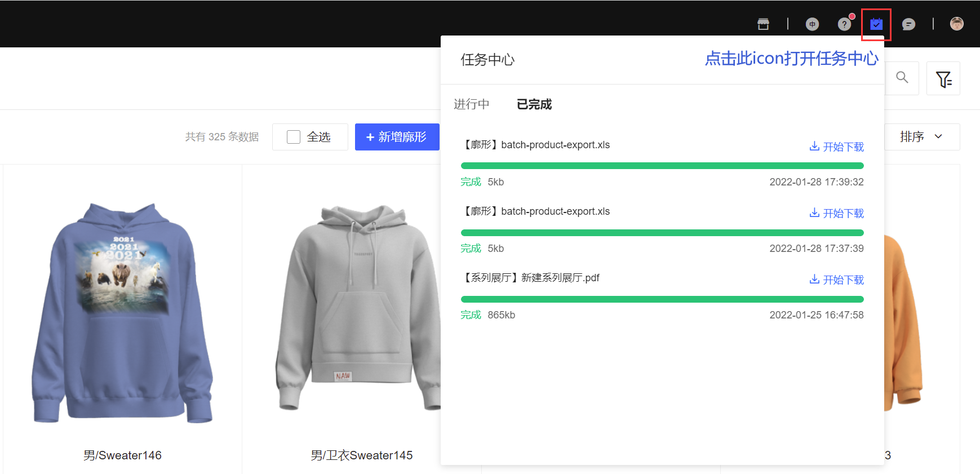Click the language switch 中 icon
980x474 pixels.
pos(812,24)
